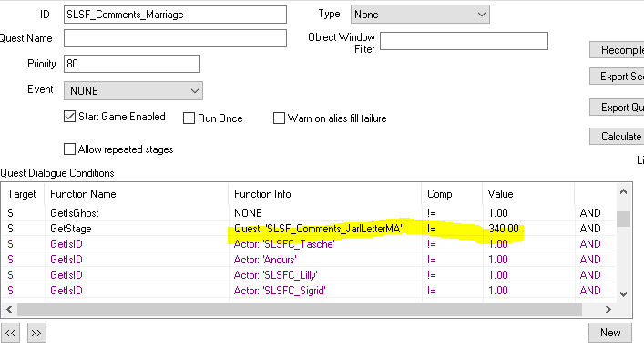Click the ID field SLSF_Comments_Marriage
Screen dimensions: 644x349
[175, 15]
